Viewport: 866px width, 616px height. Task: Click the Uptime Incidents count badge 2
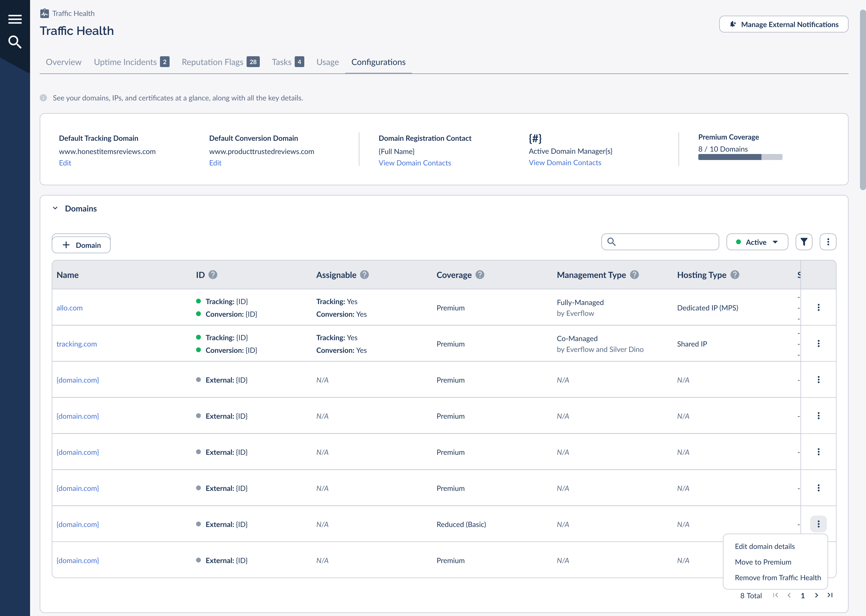pyautogui.click(x=164, y=62)
